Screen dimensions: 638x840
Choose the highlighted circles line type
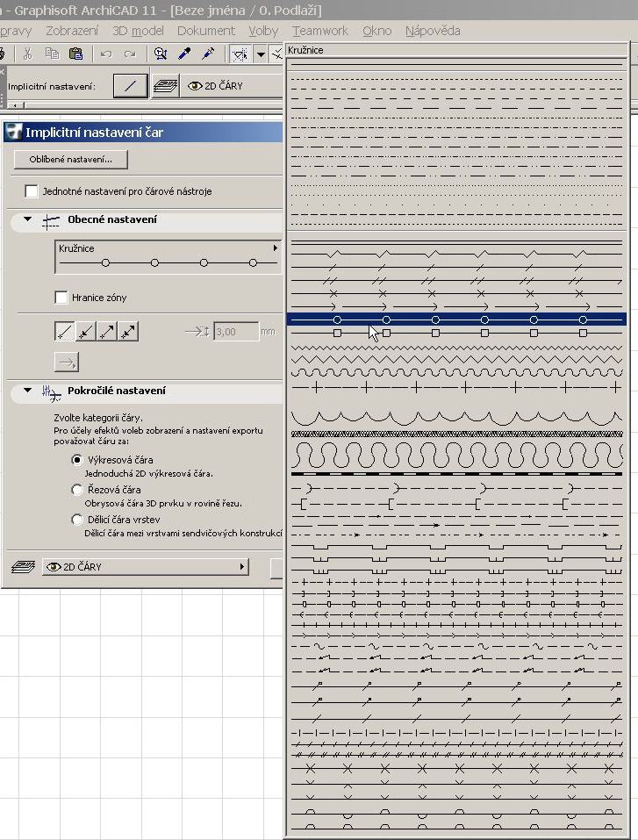pos(456,319)
